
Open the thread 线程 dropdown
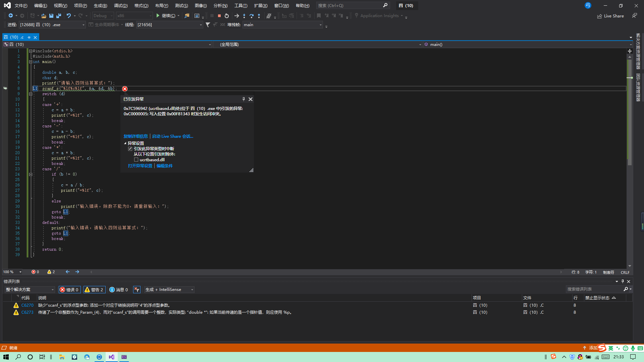(170, 25)
